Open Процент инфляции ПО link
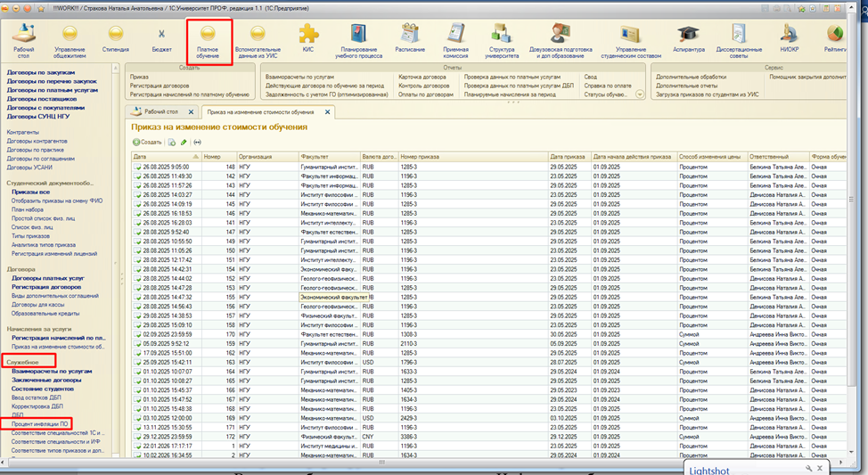Viewport: 868px width, 475px height. (37, 424)
